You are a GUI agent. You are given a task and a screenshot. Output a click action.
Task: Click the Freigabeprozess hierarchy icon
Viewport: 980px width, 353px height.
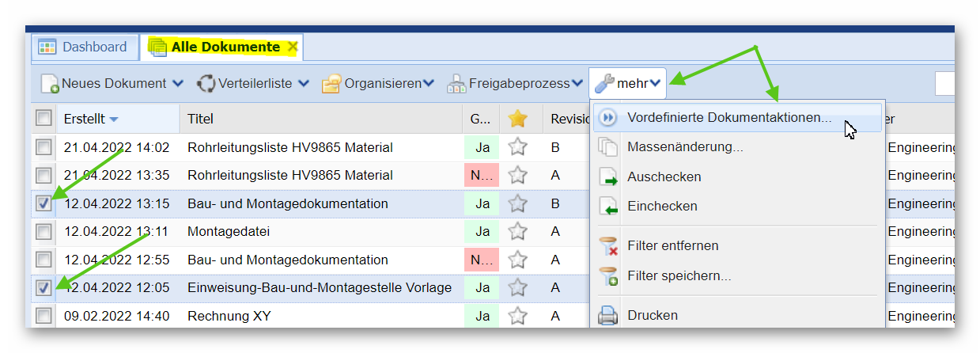point(456,83)
